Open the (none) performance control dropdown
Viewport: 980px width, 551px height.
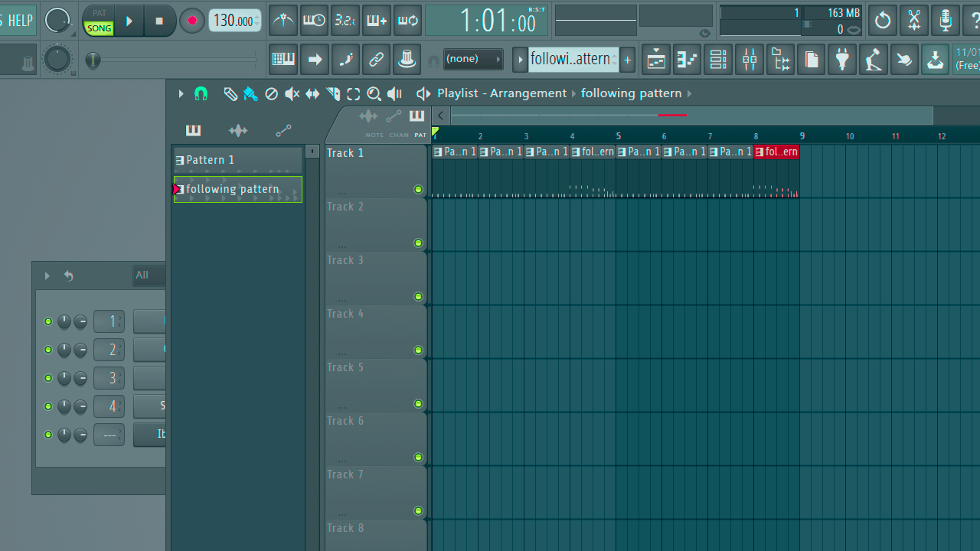473,59
